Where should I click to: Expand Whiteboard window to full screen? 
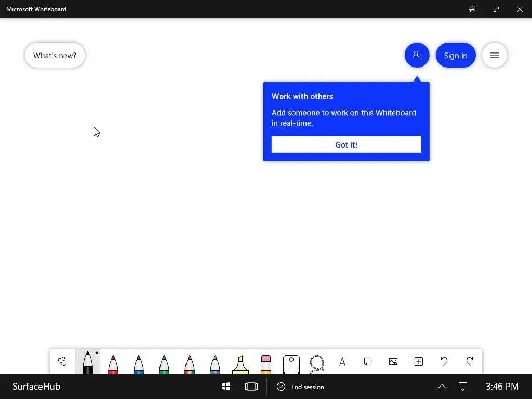point(496,9)
